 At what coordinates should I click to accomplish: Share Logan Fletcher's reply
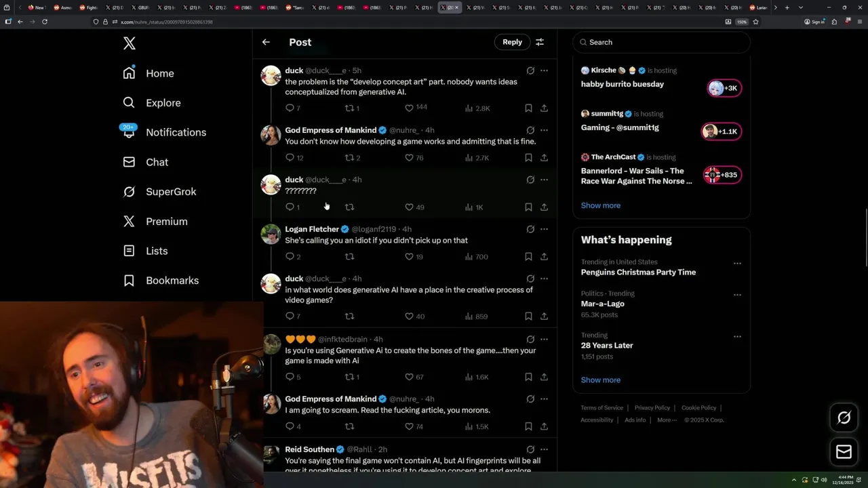544,256
